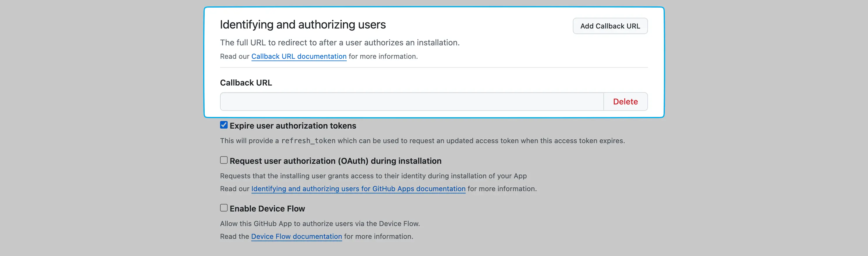Image resolution: width=868 pixels, height=256 pixels.
Task: Click the 'Expire user authorization tokens' label text
Action: (293, 126)
